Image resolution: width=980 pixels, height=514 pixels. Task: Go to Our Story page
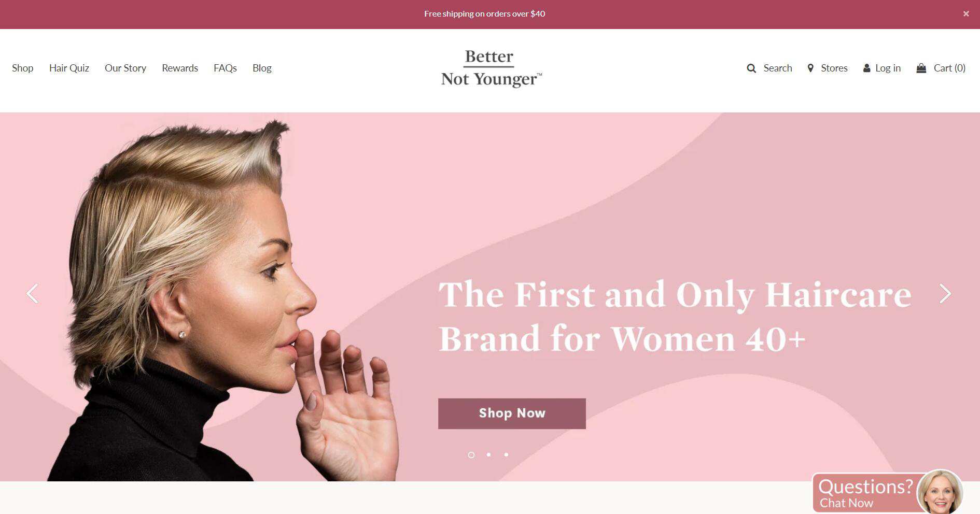(125, 68)
